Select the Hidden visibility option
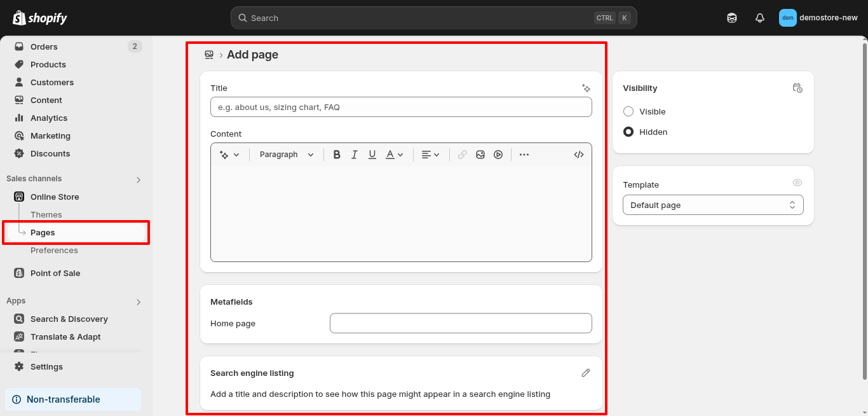Image resolution: width=868 pixels, height=416 pixels. click(x=628, y=132)
